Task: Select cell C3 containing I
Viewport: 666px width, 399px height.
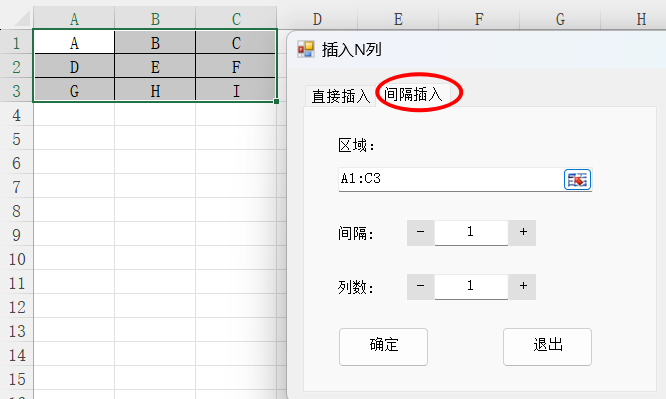Action: point(236,91)
